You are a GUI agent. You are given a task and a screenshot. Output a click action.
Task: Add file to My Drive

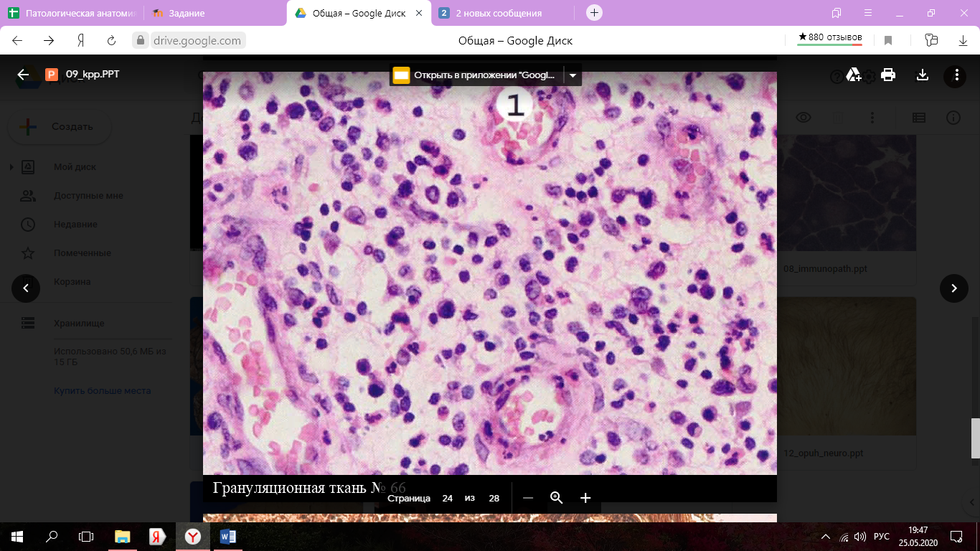tap(853, 75)
